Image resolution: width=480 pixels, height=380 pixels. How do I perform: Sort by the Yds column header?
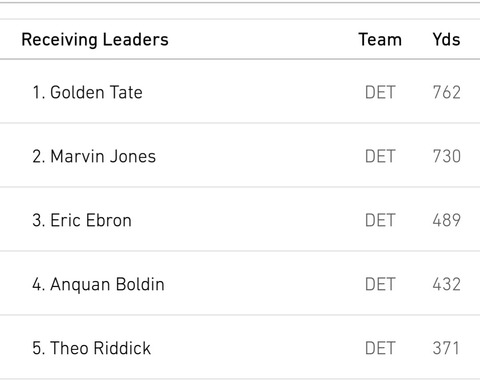click(x=446, y=40)
